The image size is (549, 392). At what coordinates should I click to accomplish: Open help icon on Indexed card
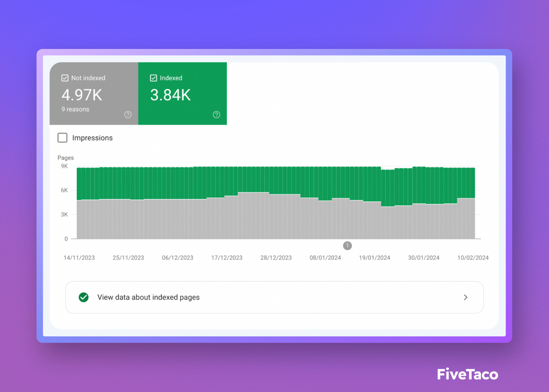tap(216, 114)
